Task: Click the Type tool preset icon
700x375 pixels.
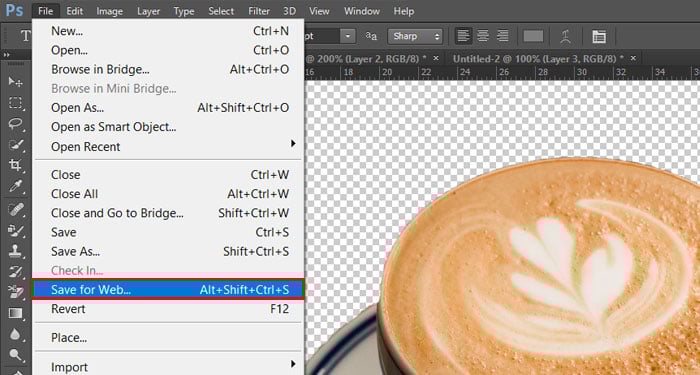Action: 25,36
